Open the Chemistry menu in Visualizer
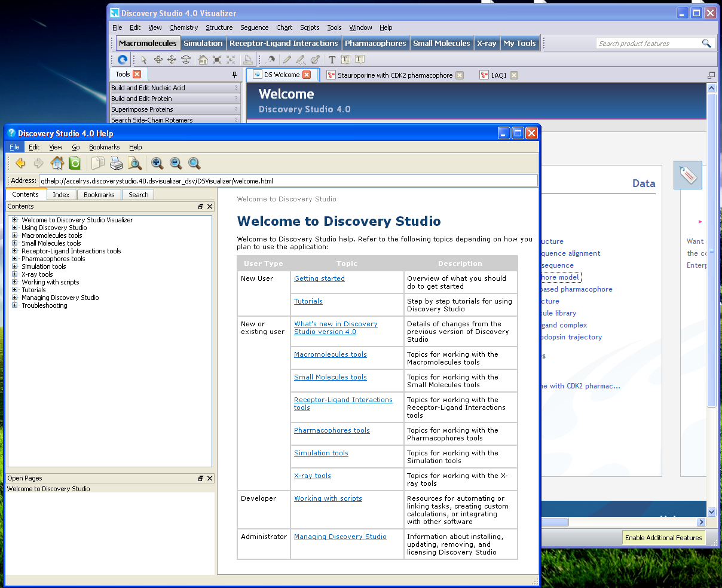This screenshot has height=588, width=722. [183, 27]
